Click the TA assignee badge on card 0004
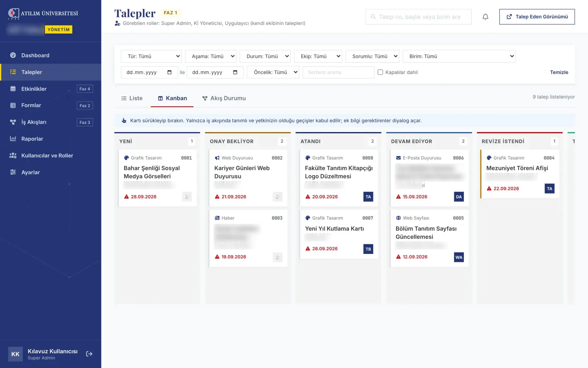The image size is (588, 368). pyautogui.click(x=549, y=189)
